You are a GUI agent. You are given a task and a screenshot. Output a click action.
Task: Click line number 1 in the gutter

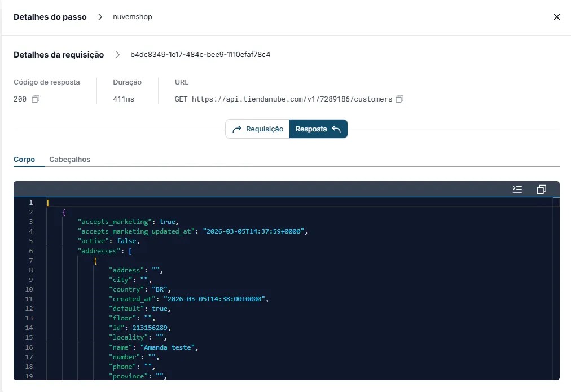[x=31, y=202]
